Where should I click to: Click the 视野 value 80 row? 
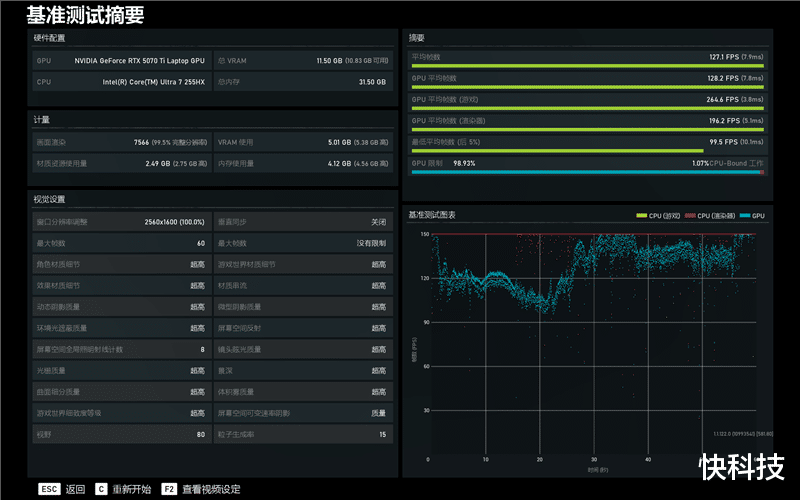point(121,434)
